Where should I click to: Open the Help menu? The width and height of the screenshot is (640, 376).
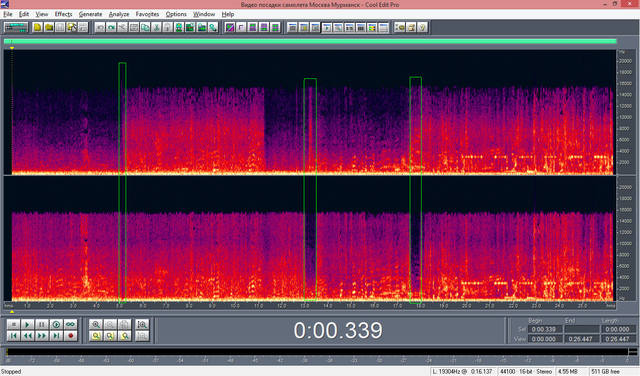coord(228,14)
